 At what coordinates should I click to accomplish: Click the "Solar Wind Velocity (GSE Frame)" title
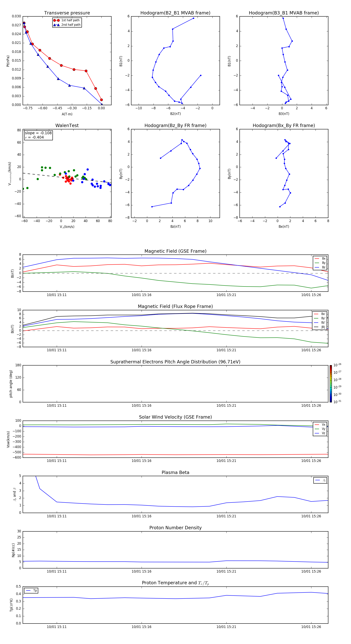tap(175, 417)
